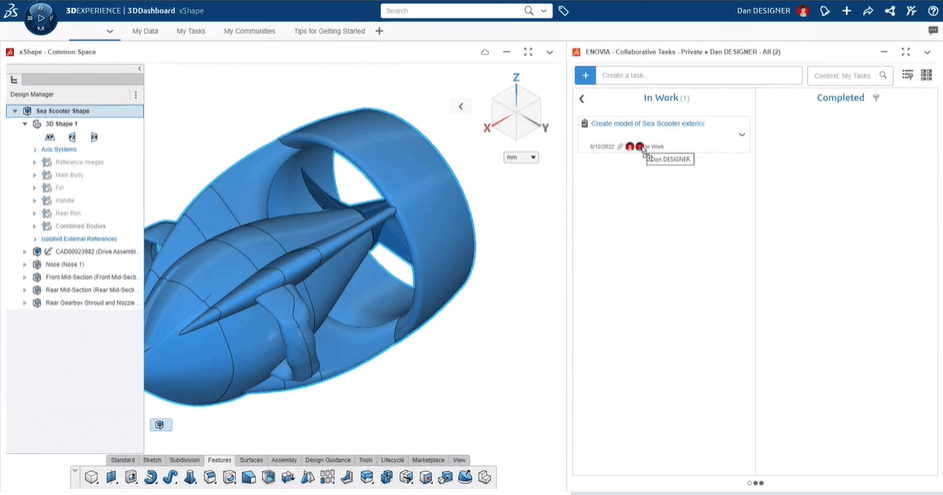943x495 pixels.
Task: Open the notifications icon next to the user avatar
Action: click(824, 11)
